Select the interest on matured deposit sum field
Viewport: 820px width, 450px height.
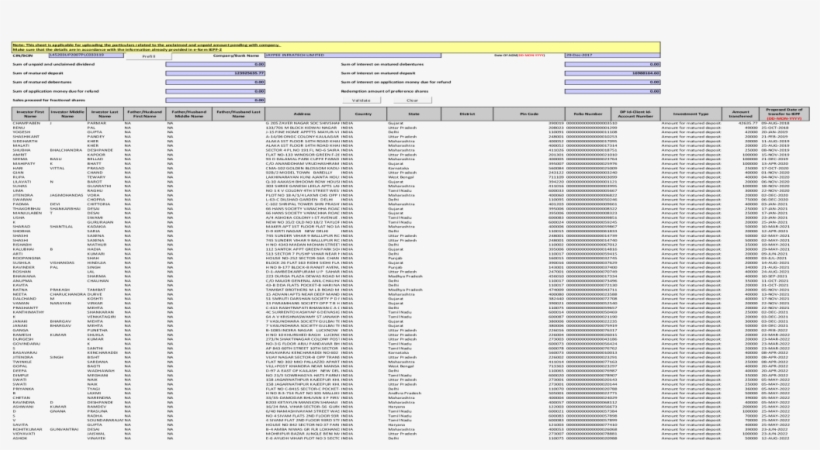point(612,73)
